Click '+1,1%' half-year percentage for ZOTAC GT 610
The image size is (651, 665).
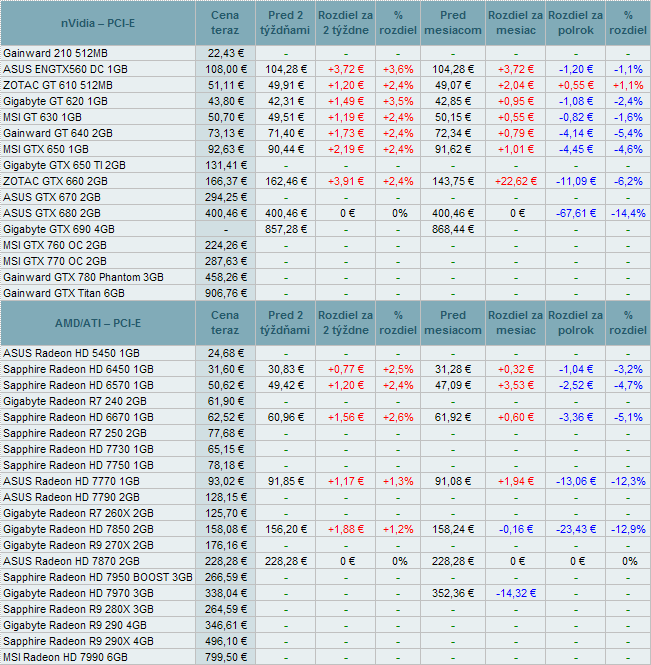click(628, 85)
